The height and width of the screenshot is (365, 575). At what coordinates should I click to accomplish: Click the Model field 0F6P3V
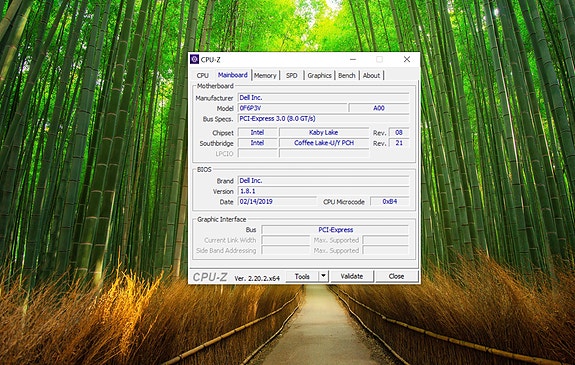click(x=292, y=108)
